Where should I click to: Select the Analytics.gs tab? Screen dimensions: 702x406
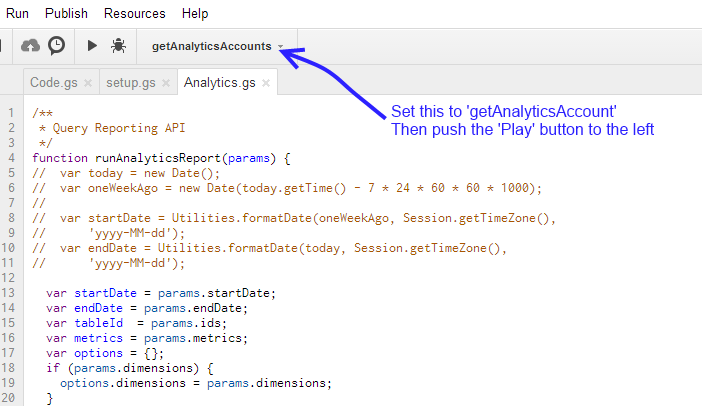coord(219,82)
